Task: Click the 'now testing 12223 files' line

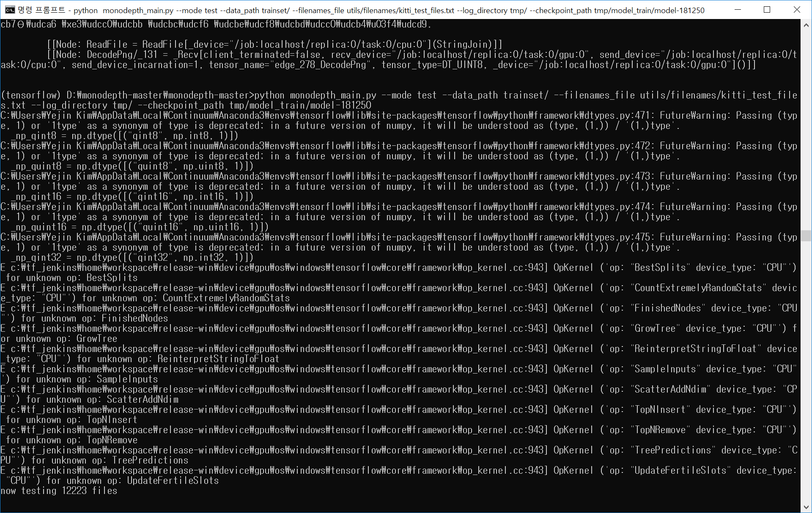Action: [59, 491]
